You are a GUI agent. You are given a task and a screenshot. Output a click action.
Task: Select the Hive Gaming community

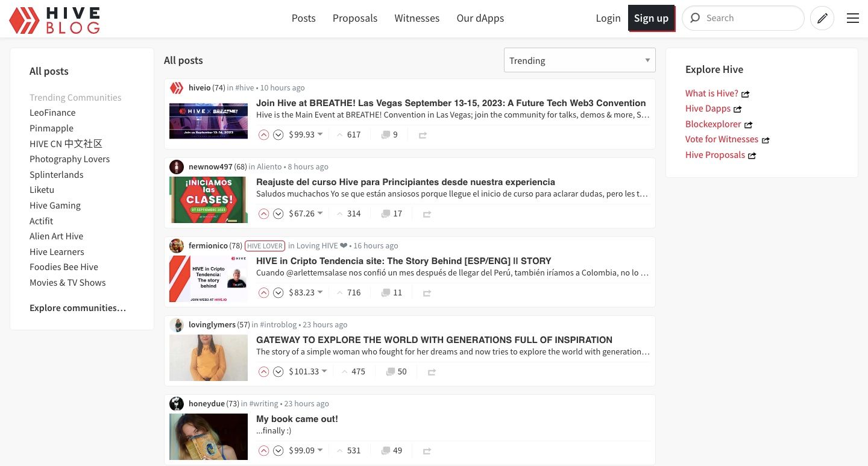click(55, 206)
